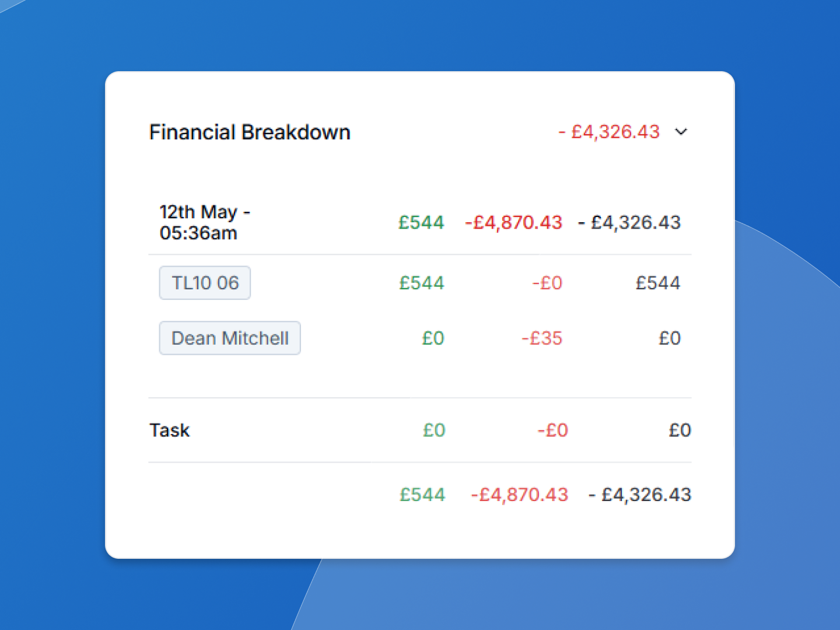Click the Financial Breakdown heading
840x630 pixels.
coord(250,132)
